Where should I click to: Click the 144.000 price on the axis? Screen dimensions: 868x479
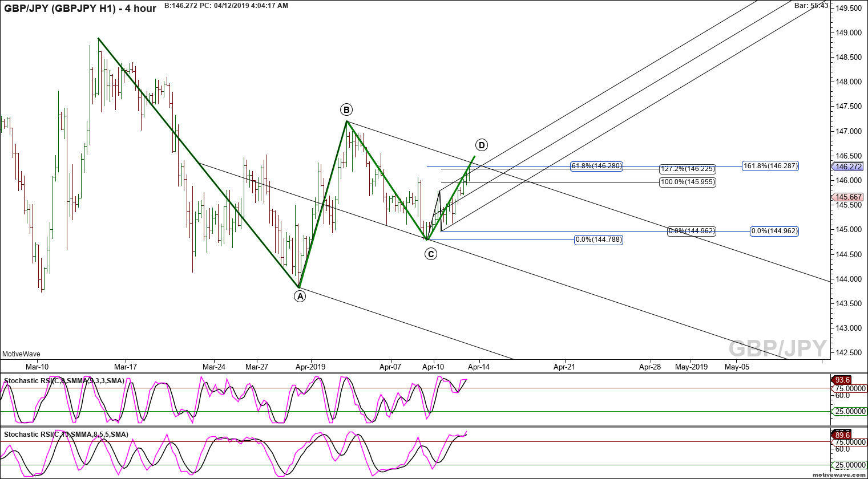tap(849, 279)
